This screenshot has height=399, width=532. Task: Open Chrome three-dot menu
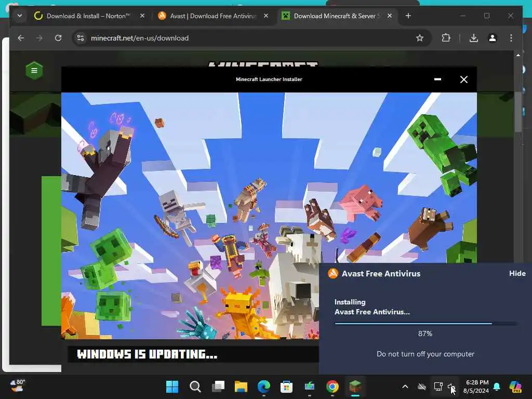point(511,38)
